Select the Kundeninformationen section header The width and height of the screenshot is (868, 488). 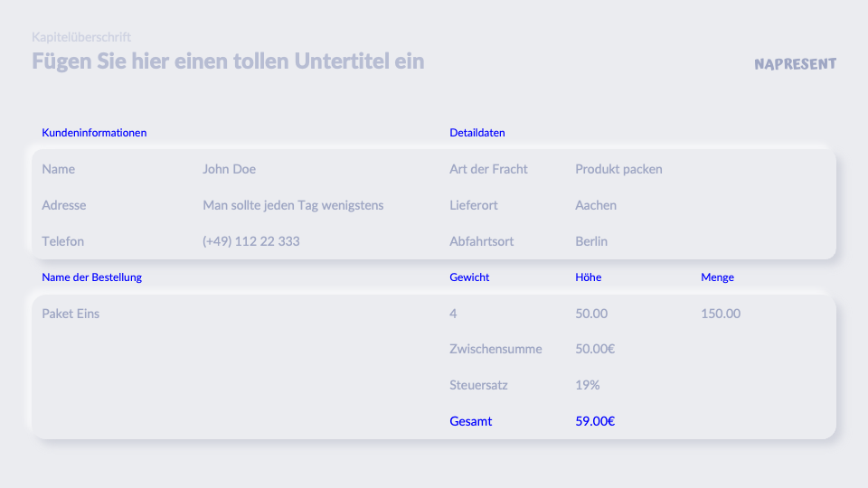94,133
